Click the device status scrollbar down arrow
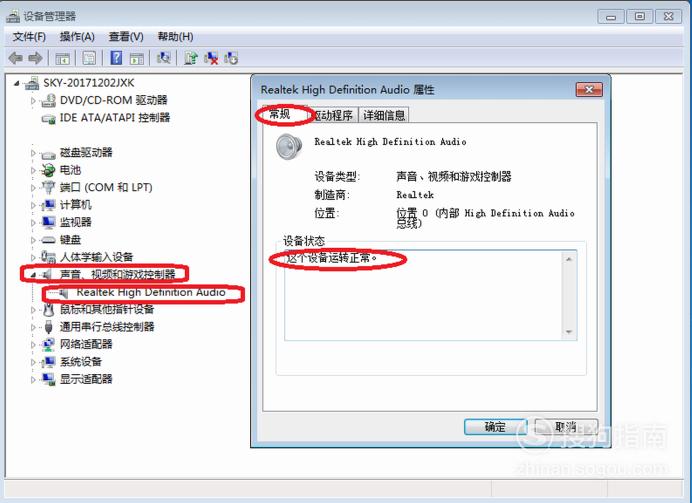Viewport: 692px width, 503px height. (569, 332)
